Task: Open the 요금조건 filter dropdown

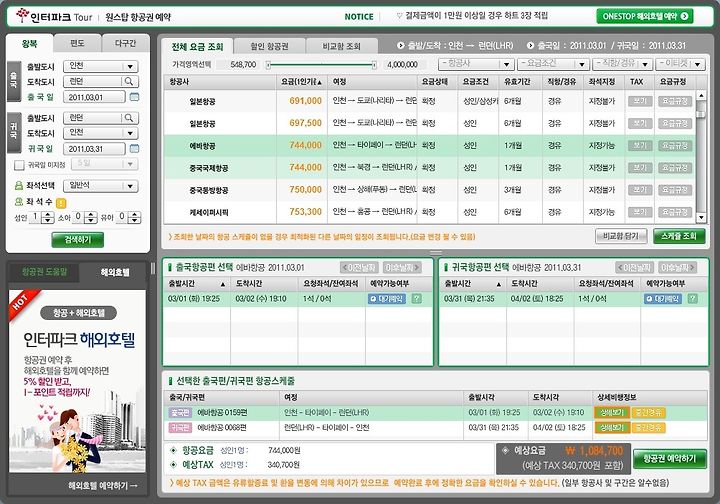Action: coord(552,64)
